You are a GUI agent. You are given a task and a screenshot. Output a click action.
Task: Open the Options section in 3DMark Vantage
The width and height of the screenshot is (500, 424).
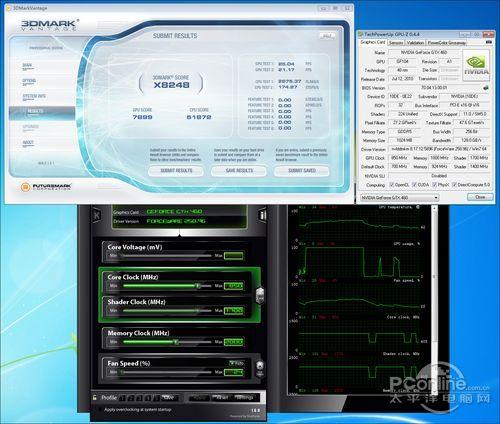click(29, 81)
